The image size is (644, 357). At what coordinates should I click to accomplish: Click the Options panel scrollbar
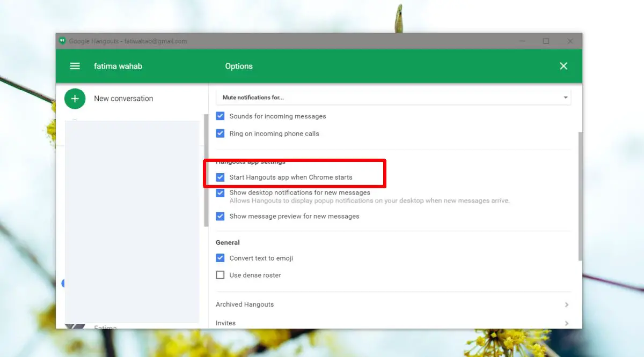coord(580,196)
